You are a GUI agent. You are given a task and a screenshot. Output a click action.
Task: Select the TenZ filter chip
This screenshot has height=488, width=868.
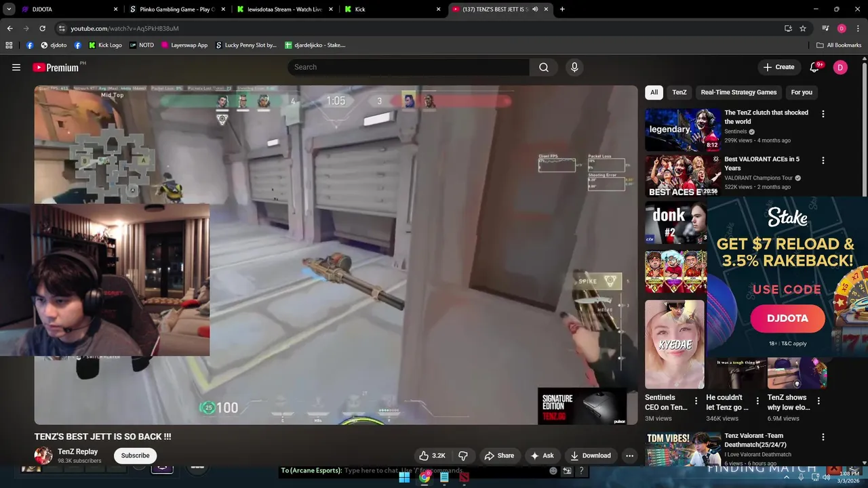click(679, 92)
